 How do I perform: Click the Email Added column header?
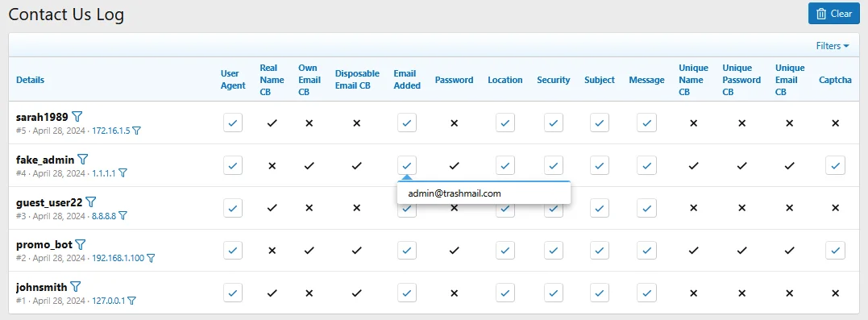(x=407, y=79)
